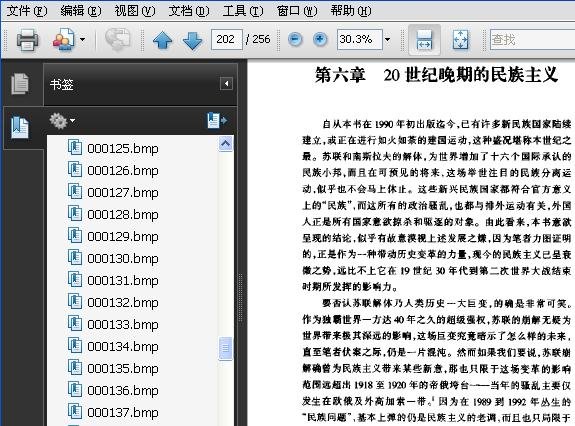
Task: Collapse the bookmarks panel with arrow
Action: pyautogui.click(x=226, y=84)
